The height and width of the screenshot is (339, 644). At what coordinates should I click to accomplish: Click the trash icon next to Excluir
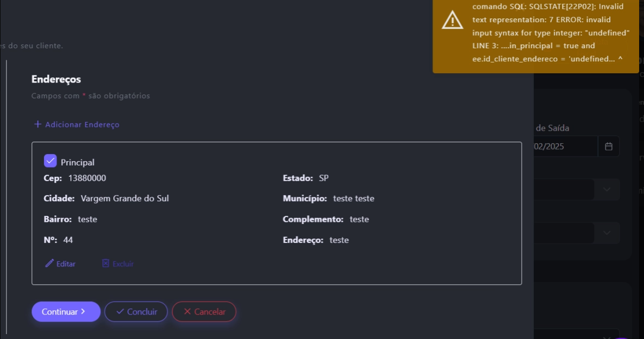click(x=106, y=264)
